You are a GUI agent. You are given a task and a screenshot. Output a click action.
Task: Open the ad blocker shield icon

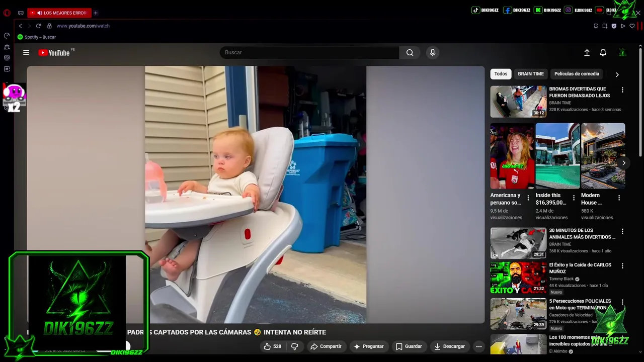614,26
